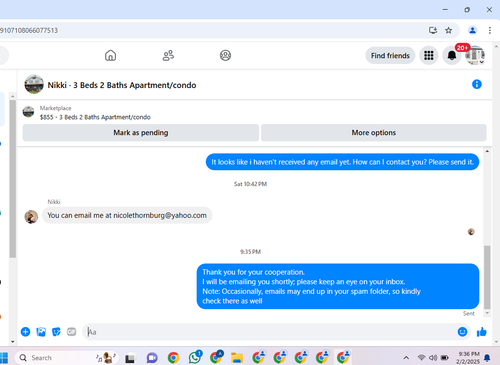Click the Nikki conversation header avatar
Screen dimensions: 500x365
click(x=34, y=84)
